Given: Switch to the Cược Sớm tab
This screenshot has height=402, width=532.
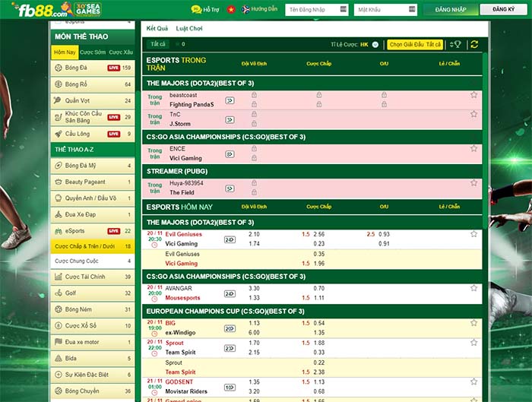Looking at the screenshot, I should point(93,52).
